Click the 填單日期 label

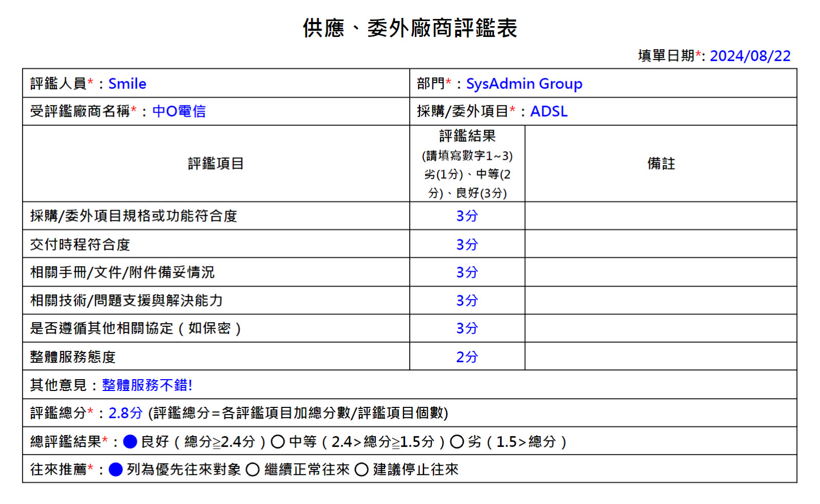[666, 55]
